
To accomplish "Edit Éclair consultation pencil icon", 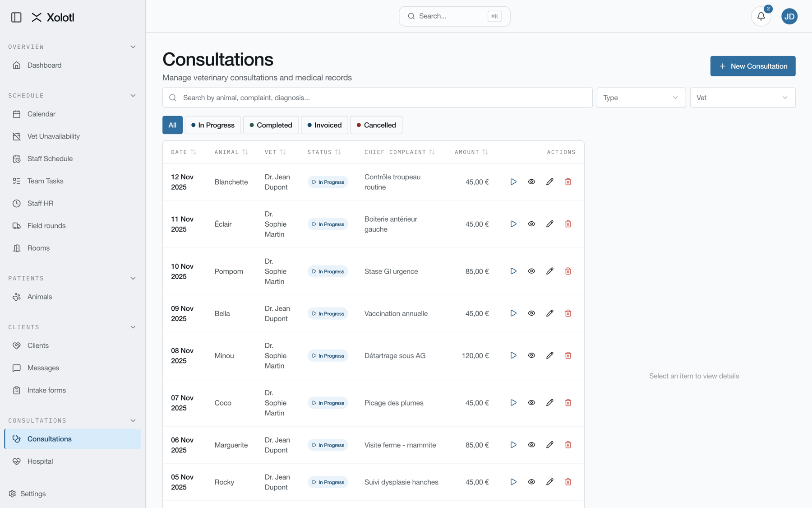I will tap(549, 224).
